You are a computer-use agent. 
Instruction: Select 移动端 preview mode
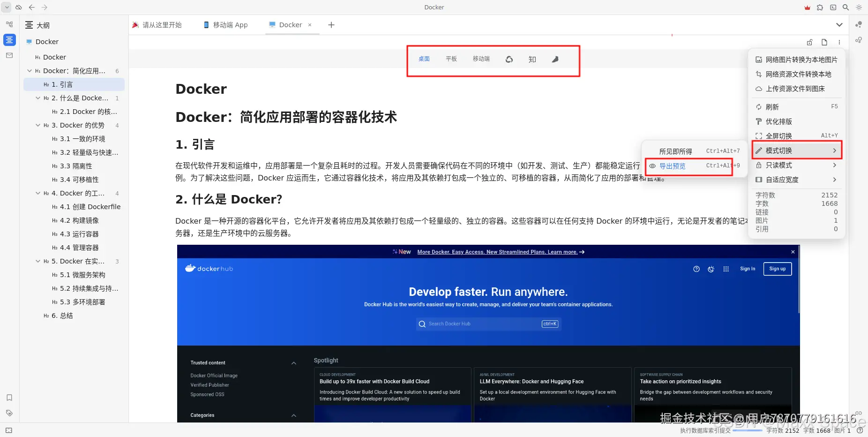[481, 59]
